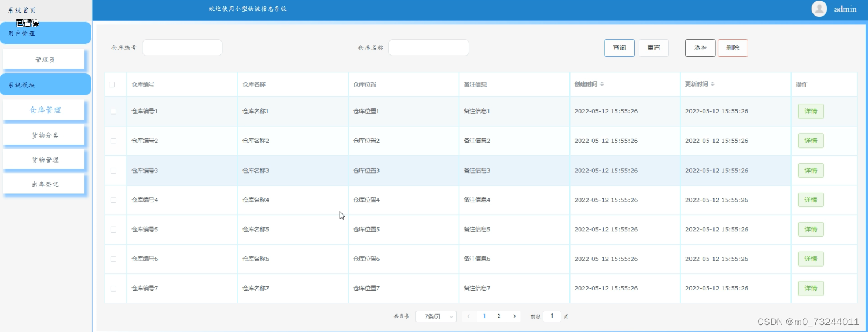Collapse the 系统模块 sidebar group
This screenshot has width=868, height=332.
(46, 84)
